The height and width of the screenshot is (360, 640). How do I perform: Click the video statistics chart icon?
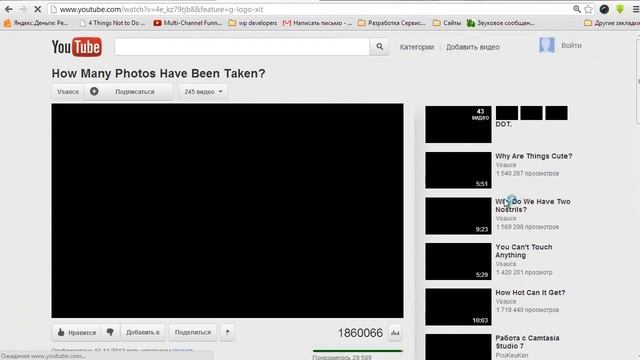pyautogui.click(x=395, y=333)
